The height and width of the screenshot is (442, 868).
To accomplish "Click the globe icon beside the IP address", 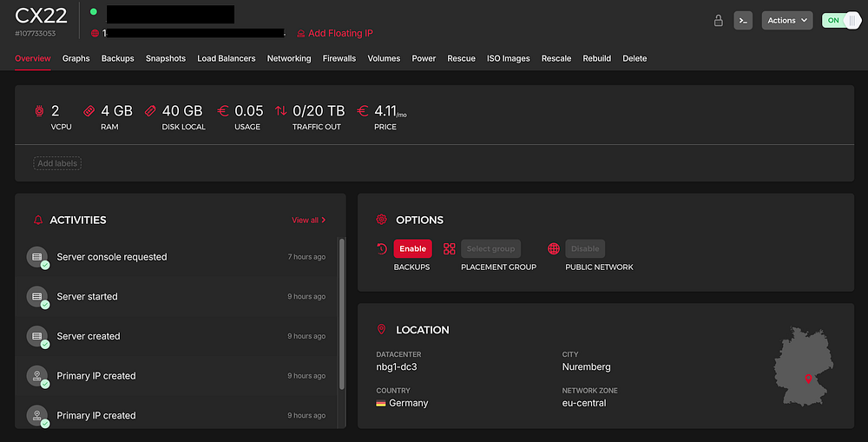I will click(95, 33).
